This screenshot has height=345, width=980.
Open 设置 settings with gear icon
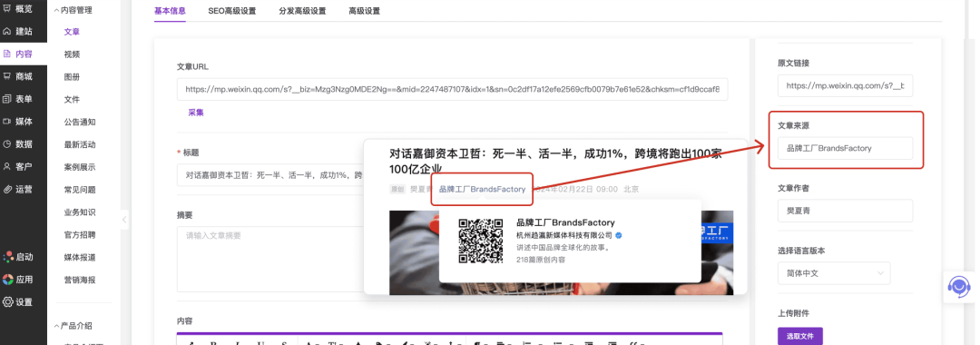point(17,301)
